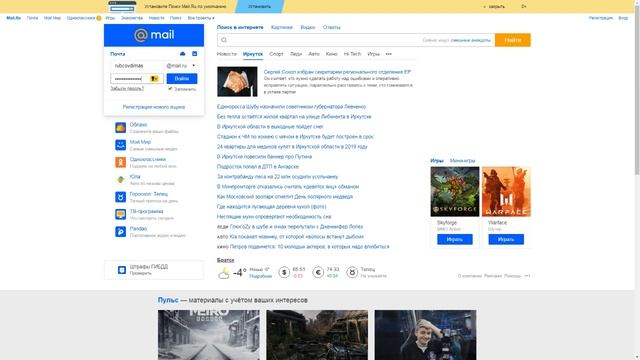Open the handshake news photo thumbnail
This screenshot has width=640, height=360.
237,82
